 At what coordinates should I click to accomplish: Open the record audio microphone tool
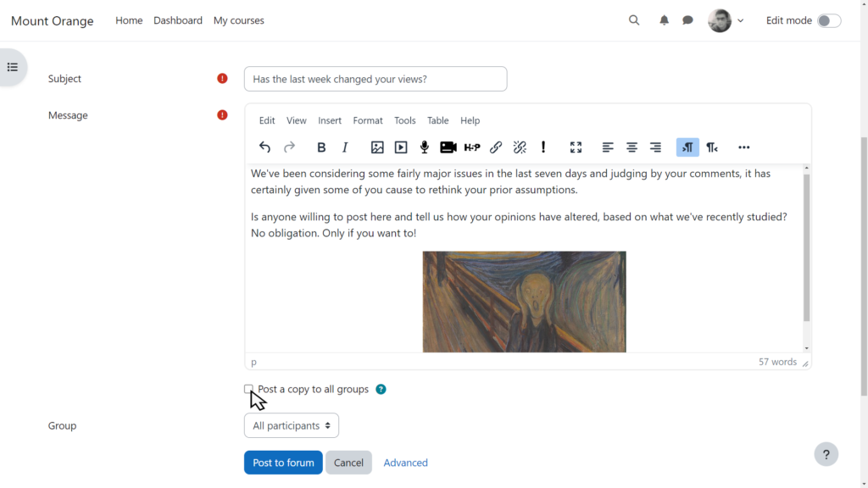(x=425, y=147)
